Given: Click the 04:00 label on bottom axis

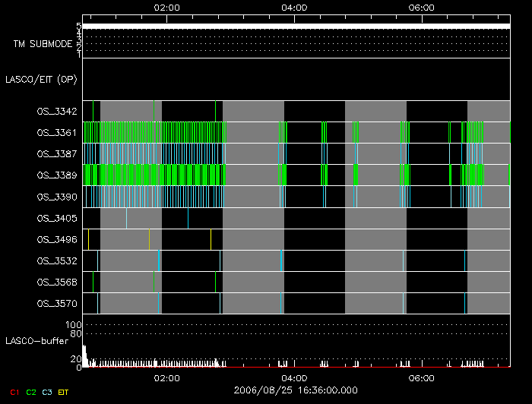Looking at the screenshot, I should (294, 378).
